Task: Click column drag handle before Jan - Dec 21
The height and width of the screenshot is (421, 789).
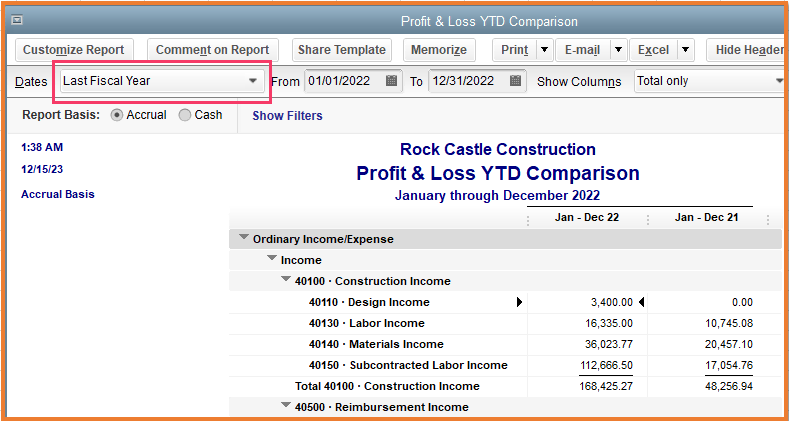Action: (x=648, y=220)
